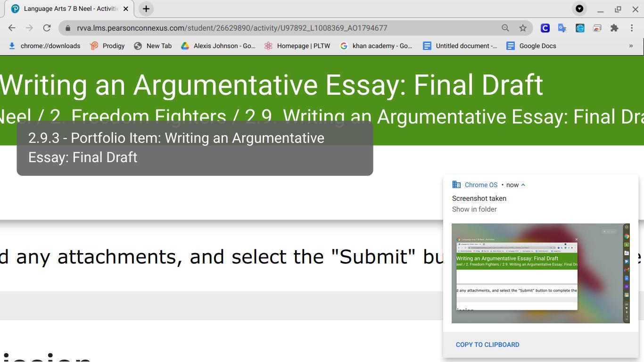
Task: Open the Prodigy bookmark
Action: [x=107, y=46]
